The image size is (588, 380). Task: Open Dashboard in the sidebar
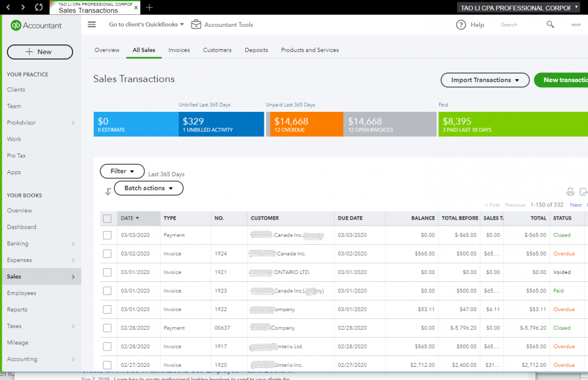(x=21, y=227)
